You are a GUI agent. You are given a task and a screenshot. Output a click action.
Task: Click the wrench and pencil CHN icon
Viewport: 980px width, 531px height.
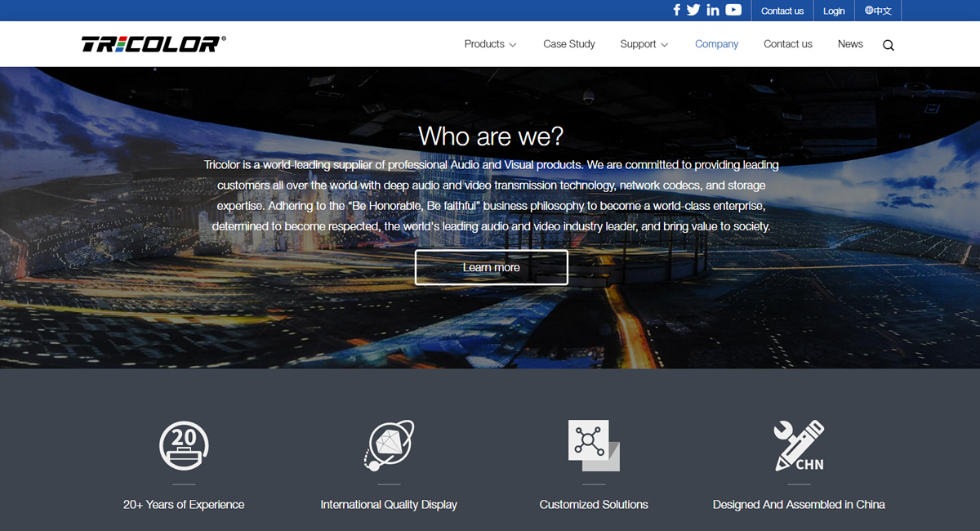click(x=799, y=445)
